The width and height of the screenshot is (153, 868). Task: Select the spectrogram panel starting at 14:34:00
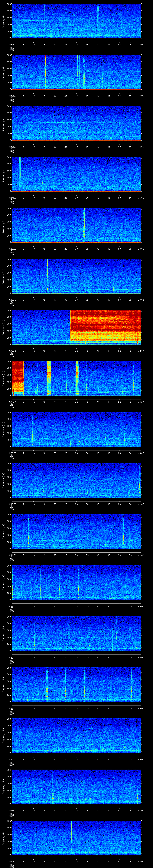[x=76, y=174]
